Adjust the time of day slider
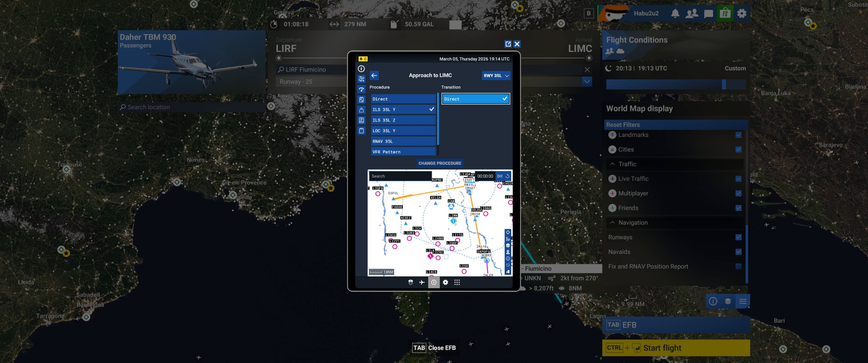 [x=723, y=84]
